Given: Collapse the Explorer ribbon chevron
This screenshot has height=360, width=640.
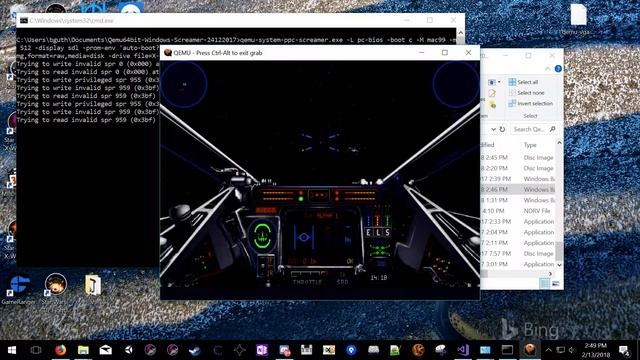Looking at the screenshot, I should point(548,69).
